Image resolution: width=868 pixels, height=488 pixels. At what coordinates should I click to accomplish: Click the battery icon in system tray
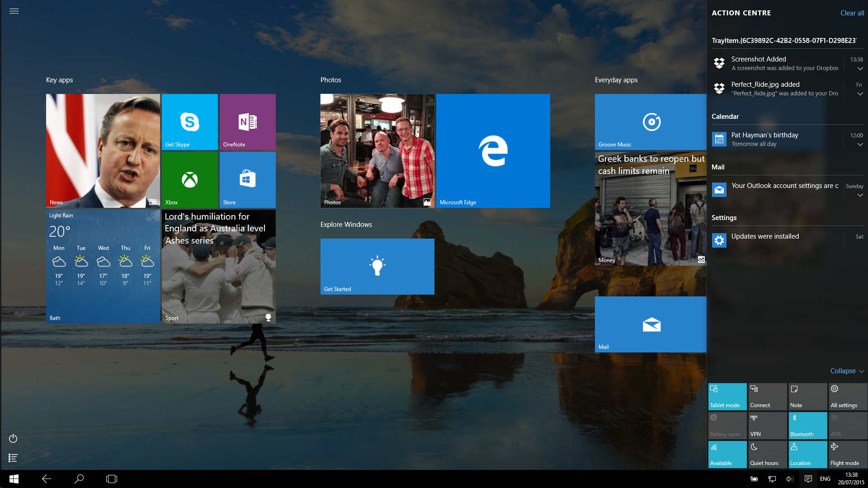754,479
